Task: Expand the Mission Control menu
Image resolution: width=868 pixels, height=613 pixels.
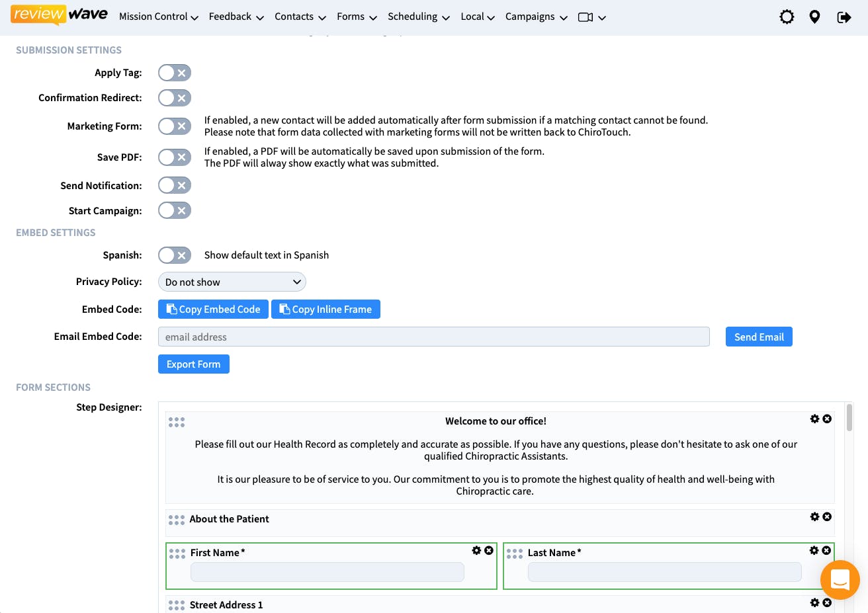Action: click(x=159, y=17)
